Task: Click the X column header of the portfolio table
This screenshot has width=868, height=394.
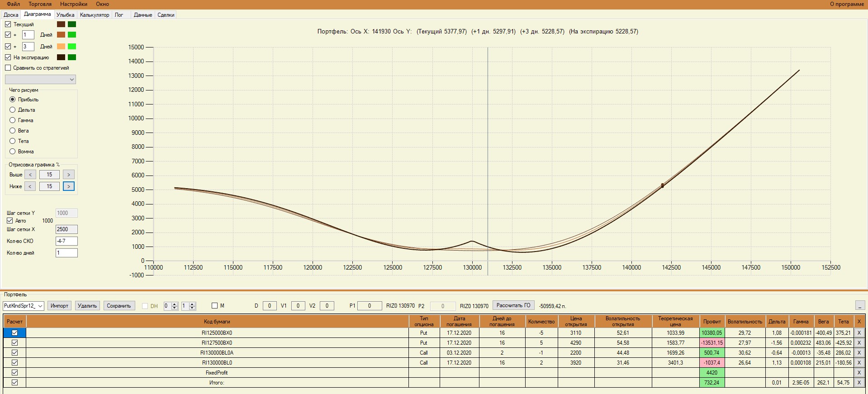Action: pyautogui.click(x=859, y=321)
